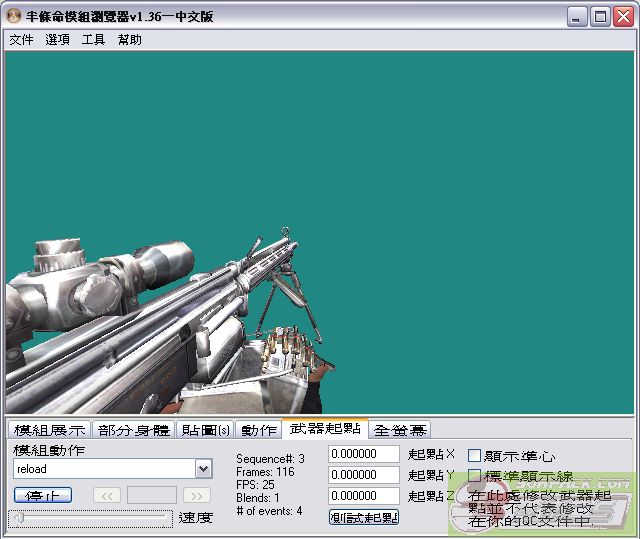640x539 pixels.
Task: Open the 工具 menu
Action: click(x=93, y=40)
